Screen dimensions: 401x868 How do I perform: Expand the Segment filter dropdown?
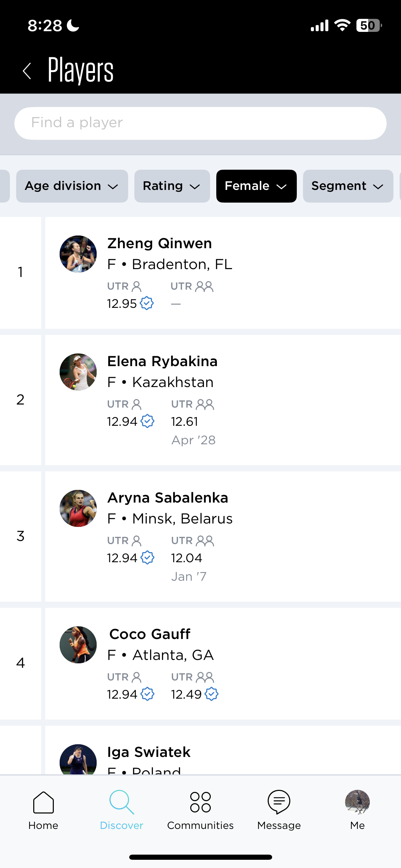coord(348,186)
